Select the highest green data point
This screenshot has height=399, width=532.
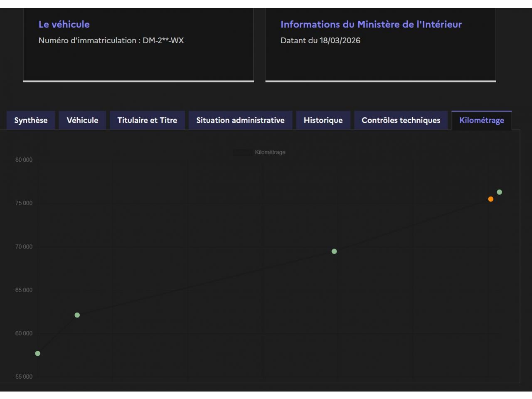[499, 192]
